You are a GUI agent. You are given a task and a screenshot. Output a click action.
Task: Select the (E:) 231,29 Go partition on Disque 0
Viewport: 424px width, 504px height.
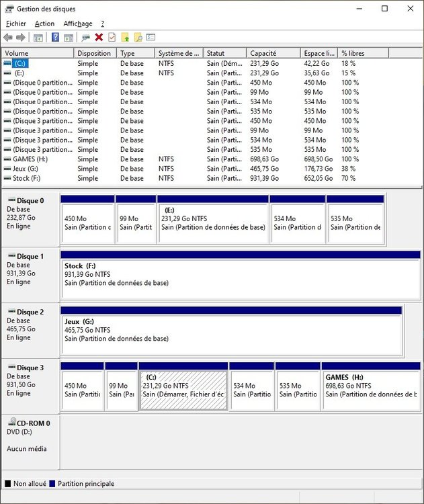(213, 220)
